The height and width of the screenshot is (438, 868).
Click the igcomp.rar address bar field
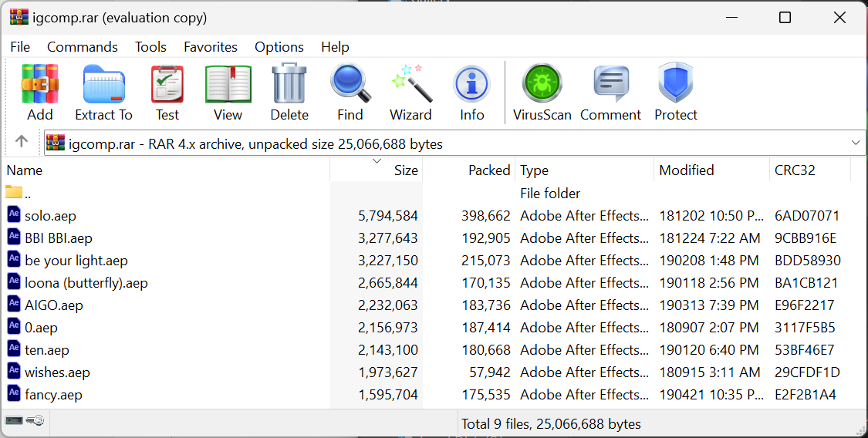point(454,143)
